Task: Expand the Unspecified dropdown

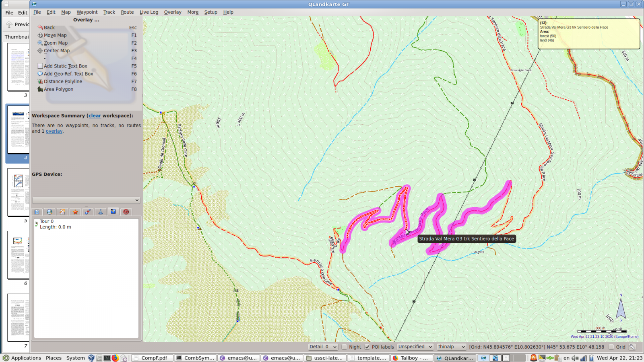Action: click(x=415, y=347)
